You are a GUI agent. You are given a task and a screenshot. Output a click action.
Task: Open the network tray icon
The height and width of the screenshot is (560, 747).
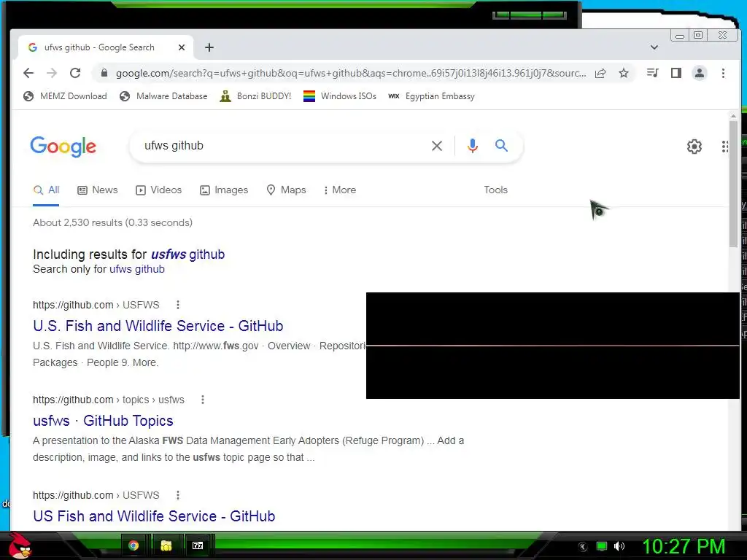(602, 546)
